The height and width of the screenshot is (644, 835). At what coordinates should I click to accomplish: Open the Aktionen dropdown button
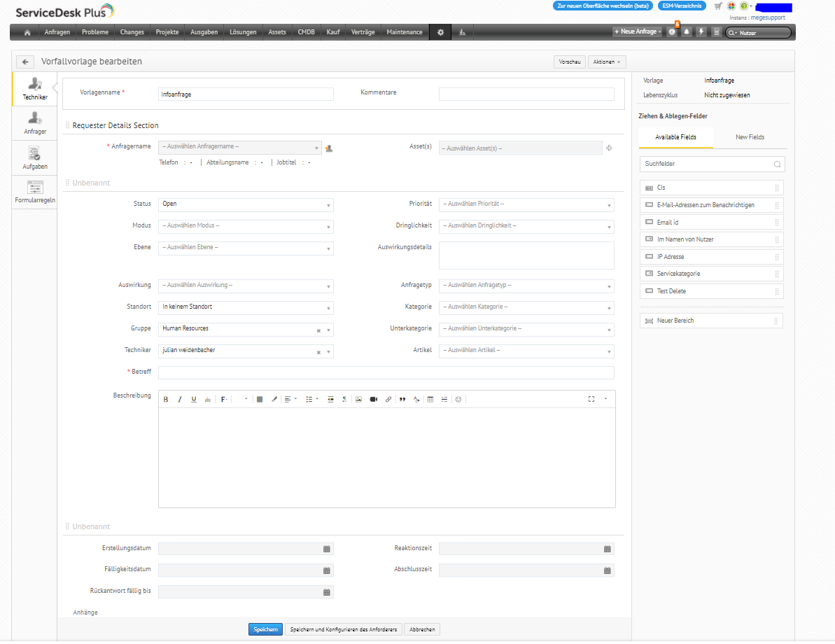(x=607, y=62)
